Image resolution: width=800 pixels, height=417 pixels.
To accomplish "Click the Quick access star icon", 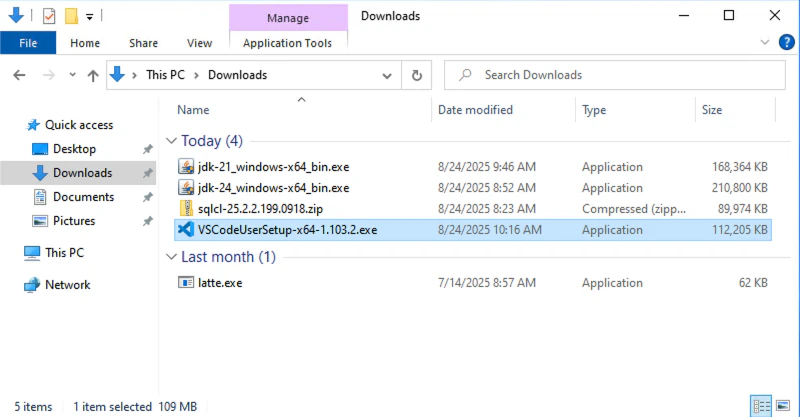I will 33,125.
